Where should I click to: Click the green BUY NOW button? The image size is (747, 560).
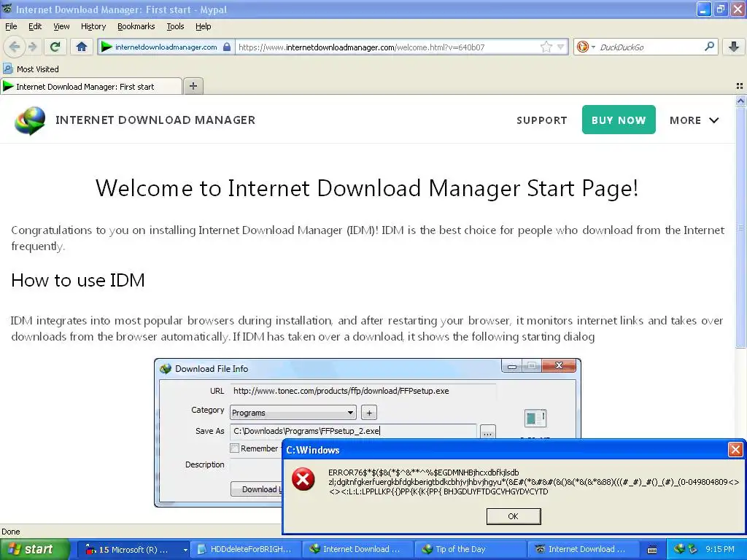pos(619,120)
